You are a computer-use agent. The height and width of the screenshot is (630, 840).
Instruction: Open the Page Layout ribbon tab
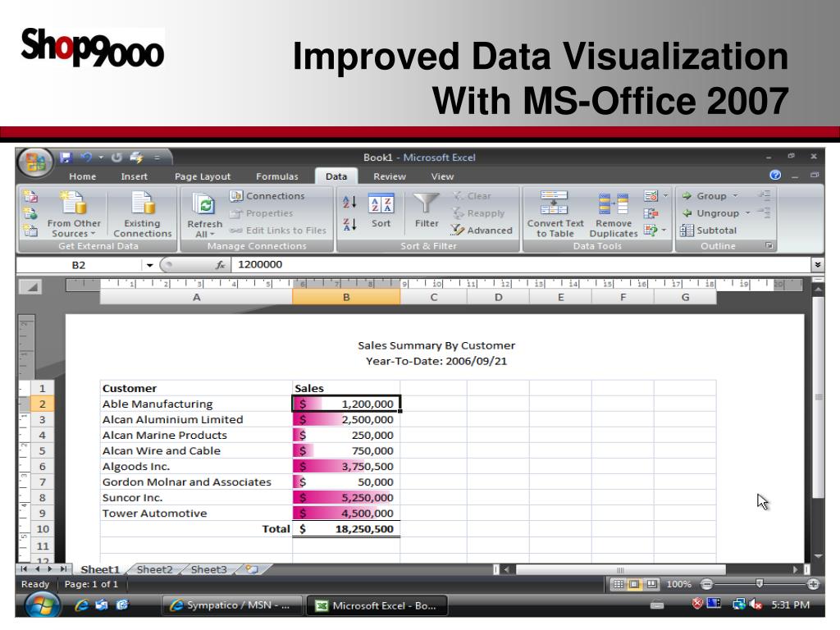click(x=203, y=176)
